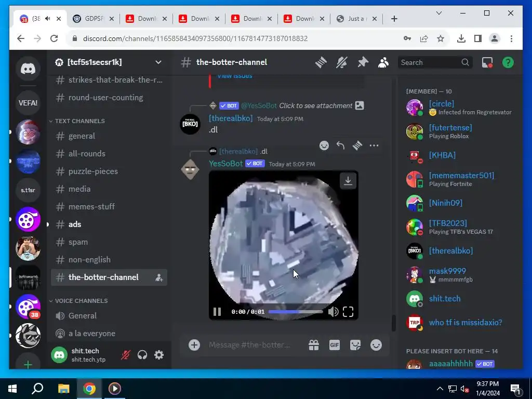This screenshot has width=532, height=399.
Task: Open Pinned Messages in channel header
Action: pos(363,62)
